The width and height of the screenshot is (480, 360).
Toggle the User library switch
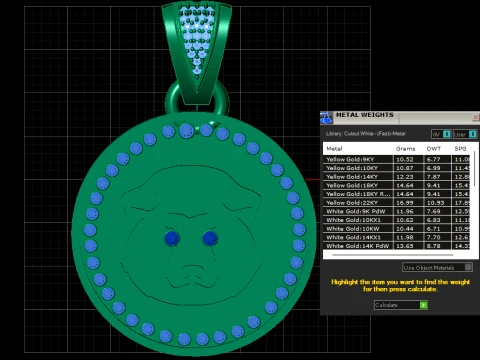click(465, 134)
